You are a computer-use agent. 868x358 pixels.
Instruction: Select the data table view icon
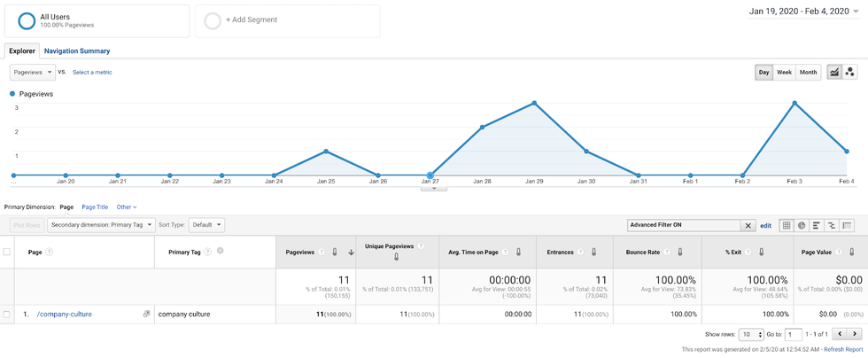coord(786,226)
